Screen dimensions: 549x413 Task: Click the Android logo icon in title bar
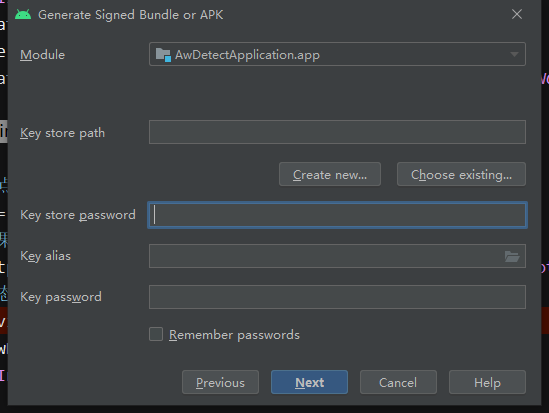(23, 15)
